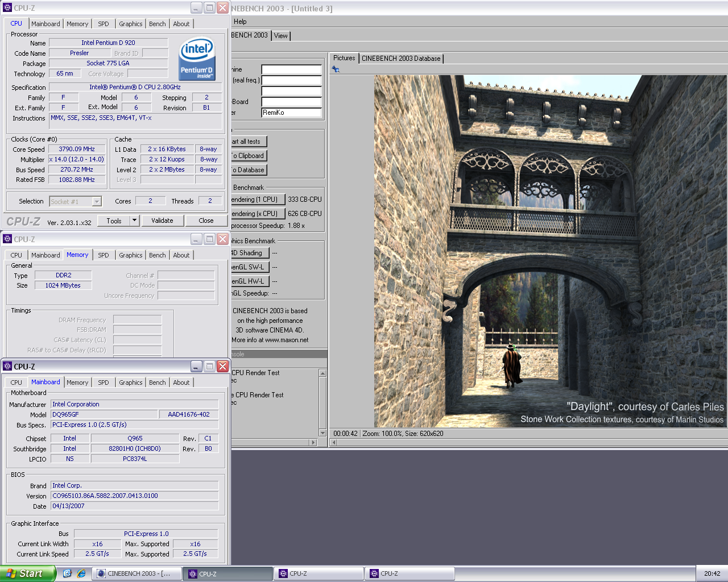Image resolution: width=728 pixels, height=582 pixels.
Task: Click the Intel Pentium D inside logo
Action: [x=197, y=59]
